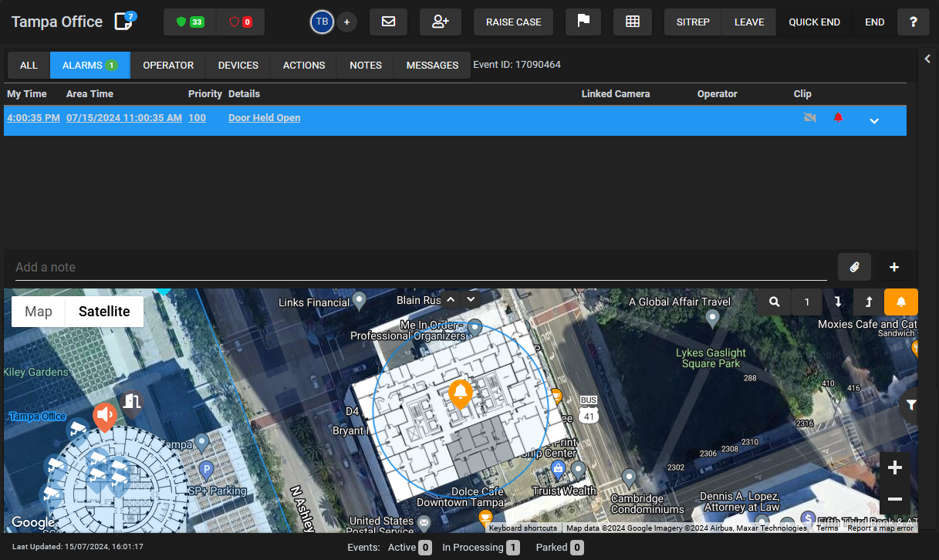This screenshot has width=939, height=560.
Task: Click the RAISE CASE button
Action: coord(514,22)
